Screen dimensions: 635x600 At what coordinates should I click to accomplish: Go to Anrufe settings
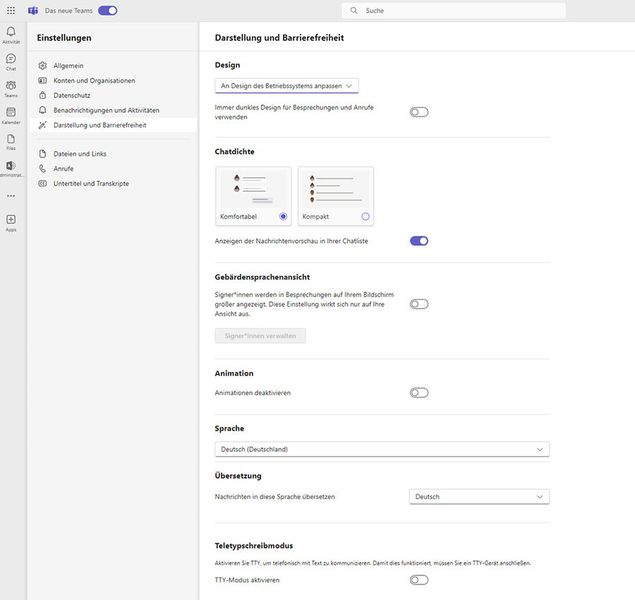point(114,168)
